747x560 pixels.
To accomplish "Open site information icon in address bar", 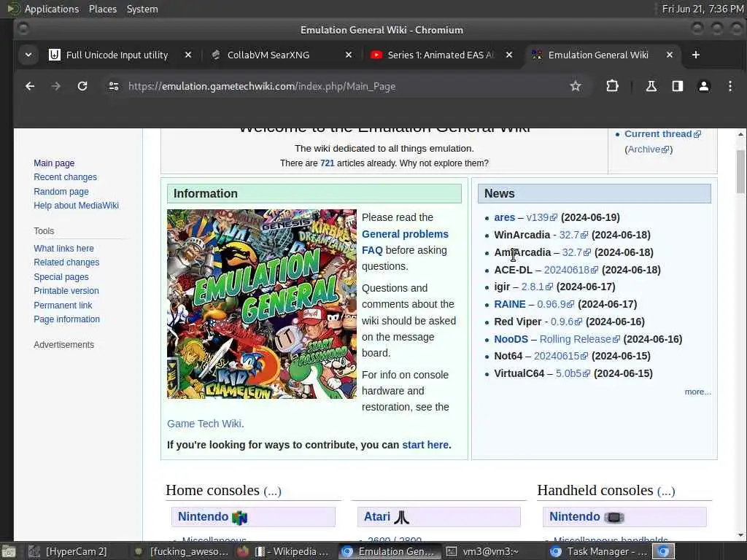I will coord(113,86).
